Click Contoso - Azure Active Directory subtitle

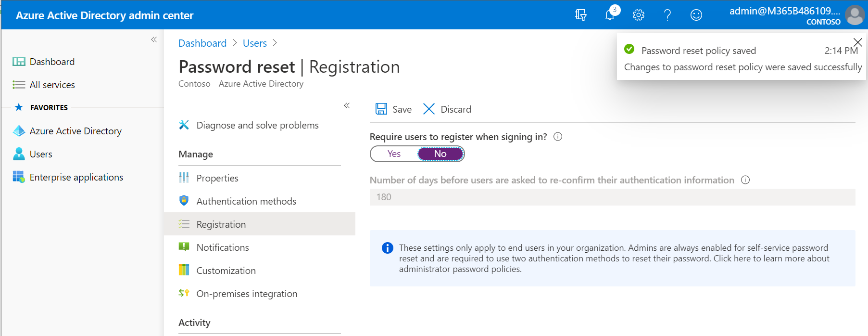(x=241, y=84)
